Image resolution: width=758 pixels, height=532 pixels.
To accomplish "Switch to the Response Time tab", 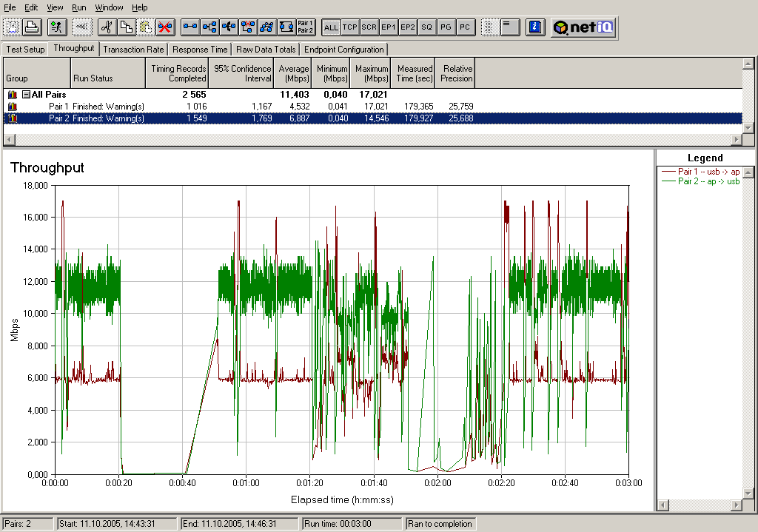I will coord(200,50).
